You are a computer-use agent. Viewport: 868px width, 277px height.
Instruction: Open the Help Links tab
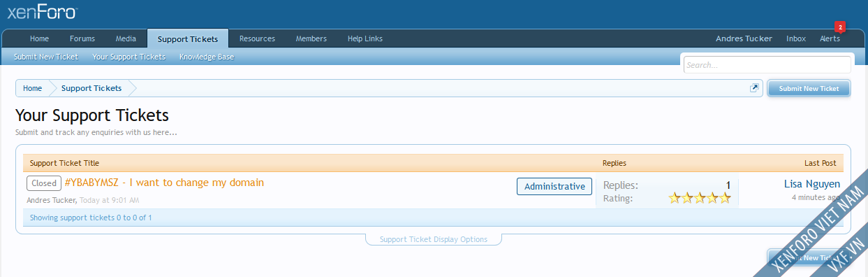(365, 38)
